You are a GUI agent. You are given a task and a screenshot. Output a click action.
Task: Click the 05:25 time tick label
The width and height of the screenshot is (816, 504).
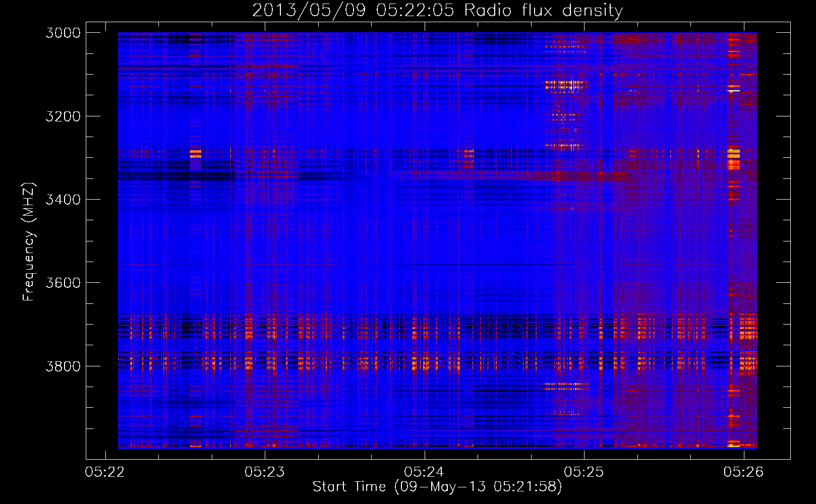[584, 472]
